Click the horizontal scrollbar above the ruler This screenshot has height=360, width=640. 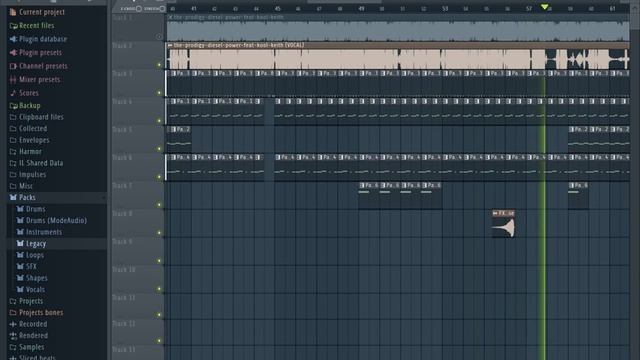pos(344,2)
